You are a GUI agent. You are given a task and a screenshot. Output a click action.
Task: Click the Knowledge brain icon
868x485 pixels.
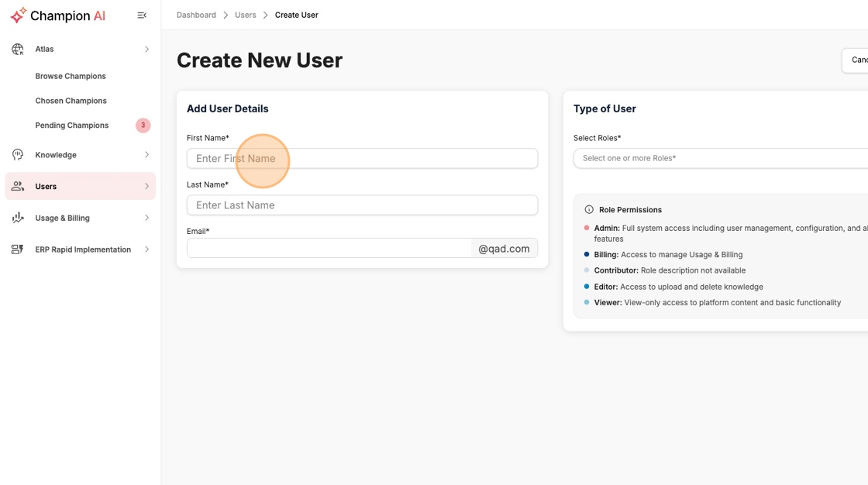point(18,155)
